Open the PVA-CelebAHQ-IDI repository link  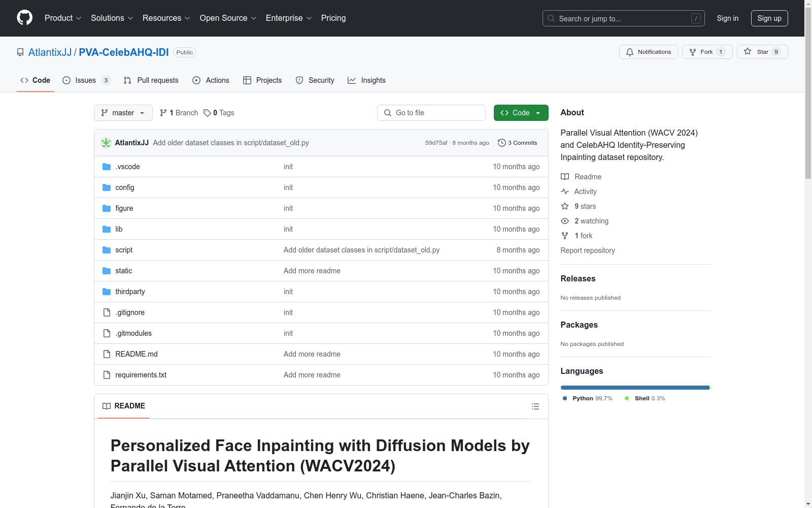tap(124, 52)
